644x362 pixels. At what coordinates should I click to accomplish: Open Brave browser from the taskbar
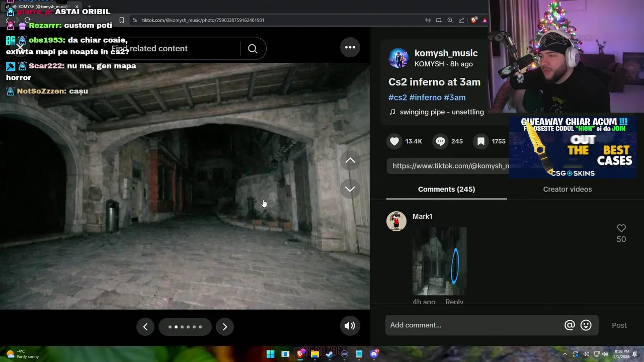300,354
